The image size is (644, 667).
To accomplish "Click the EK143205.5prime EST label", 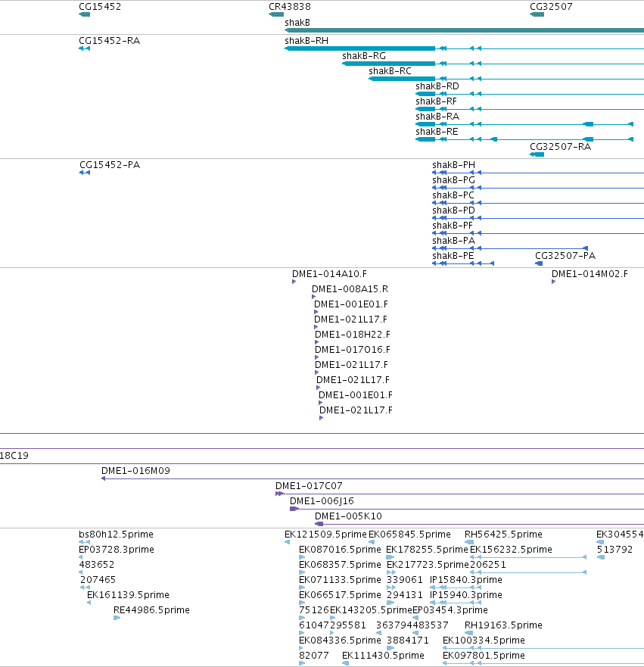I will coord(371,610).
